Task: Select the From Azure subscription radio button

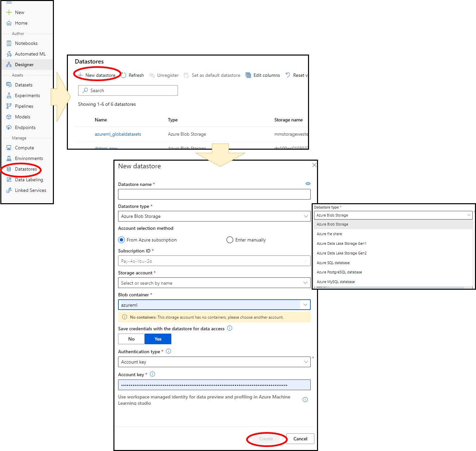Action: tap(122, 240)
